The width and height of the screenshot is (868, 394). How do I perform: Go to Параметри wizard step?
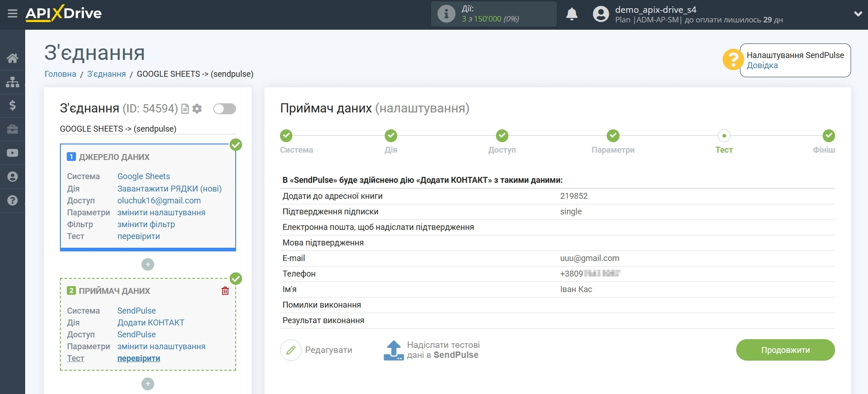click(x=613, y=136)
